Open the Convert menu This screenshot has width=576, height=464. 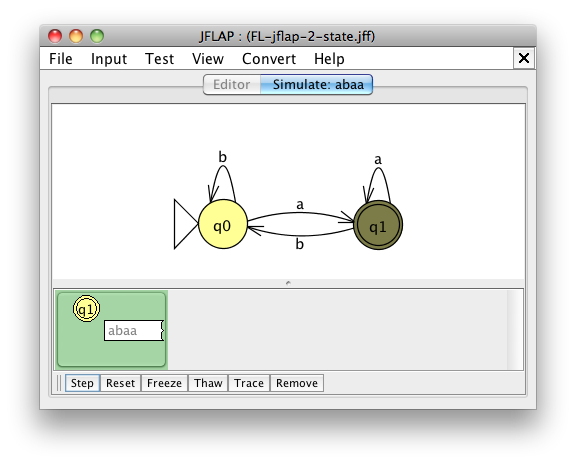pos(269,59)
